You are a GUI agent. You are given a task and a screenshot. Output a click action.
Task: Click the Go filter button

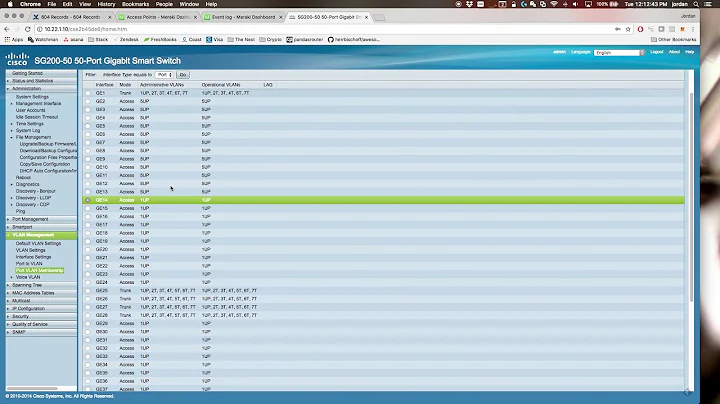click(183, 75)
